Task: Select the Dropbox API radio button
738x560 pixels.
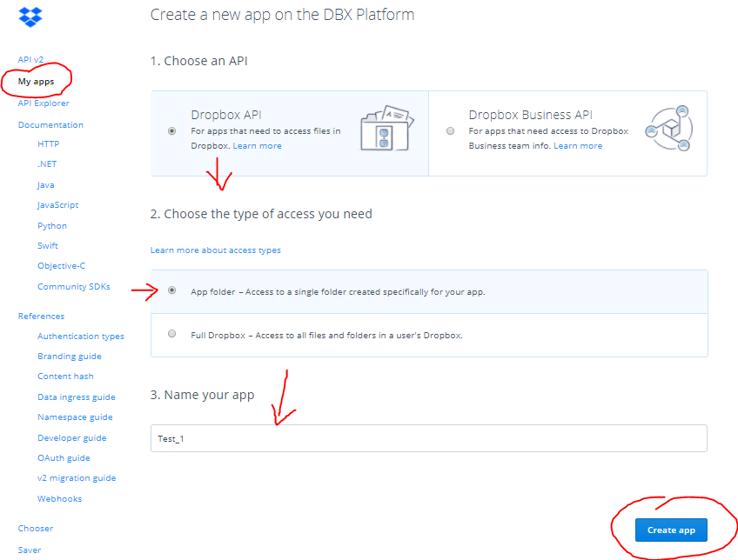Action: [171, 130]
